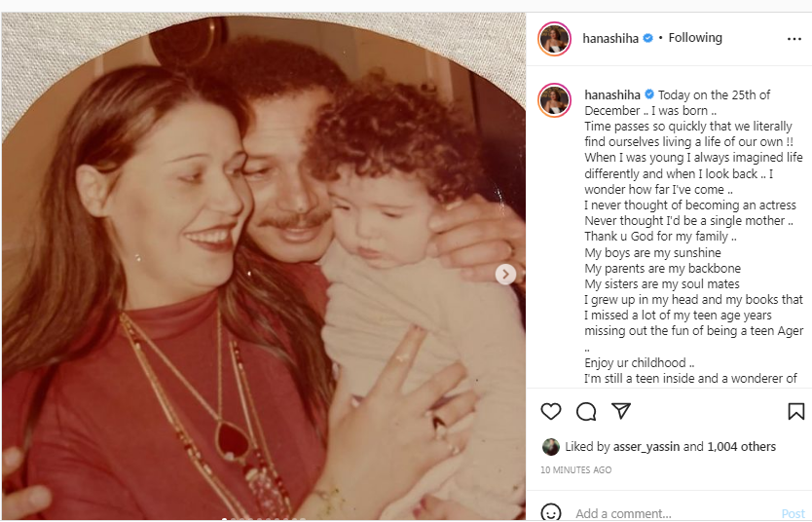812x522 pixels.
Task: Open the three-dot more options menu
Action: coord(794,39)
